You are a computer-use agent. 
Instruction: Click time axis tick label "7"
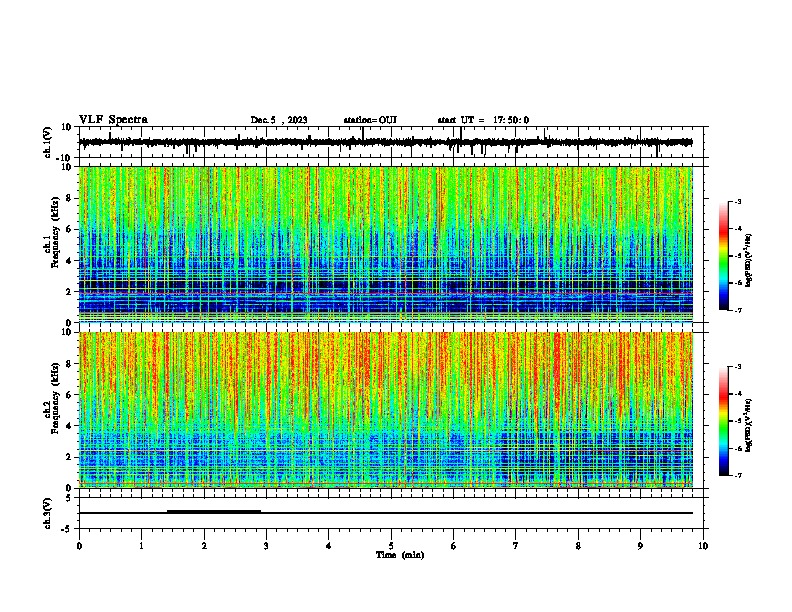click(x=516, y=546)
